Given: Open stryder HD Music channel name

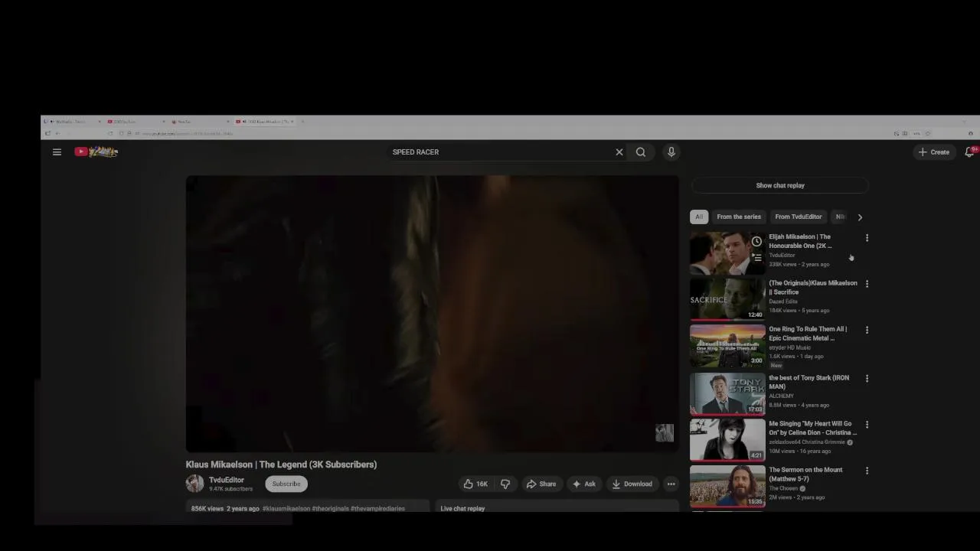Looking at the screenshot, I should click(x=788, y=347).
